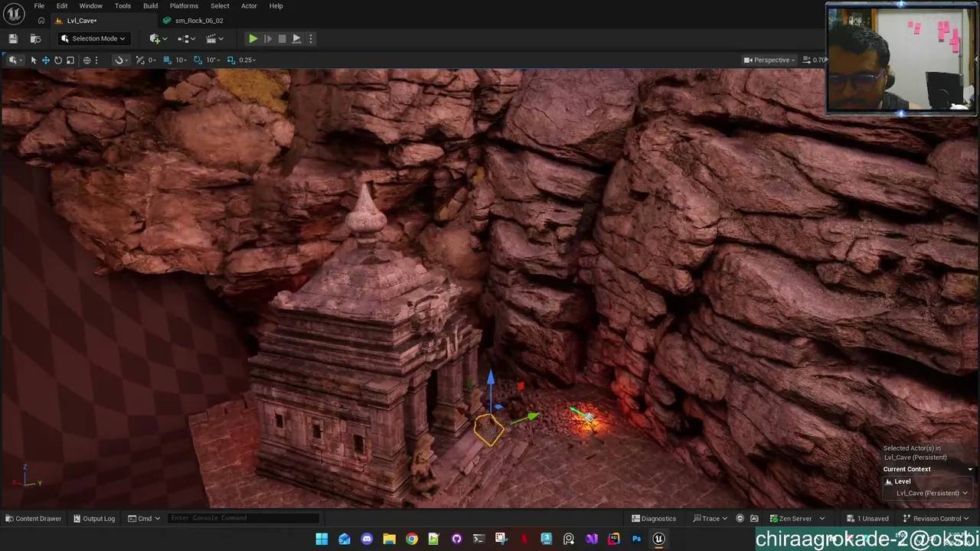Screen dimensions: 980x551
Task: Focus the Enter Console Command field
Action: tap(243, 518)
